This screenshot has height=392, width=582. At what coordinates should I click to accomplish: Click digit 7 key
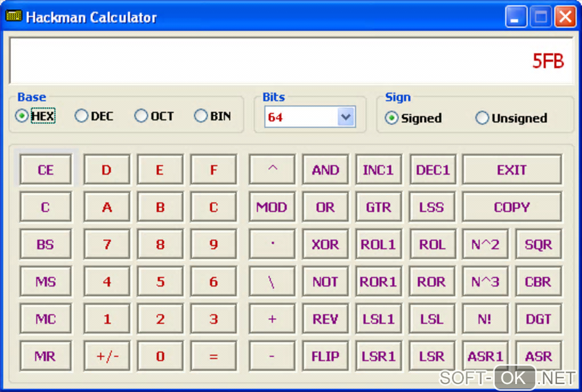[107, 244]
